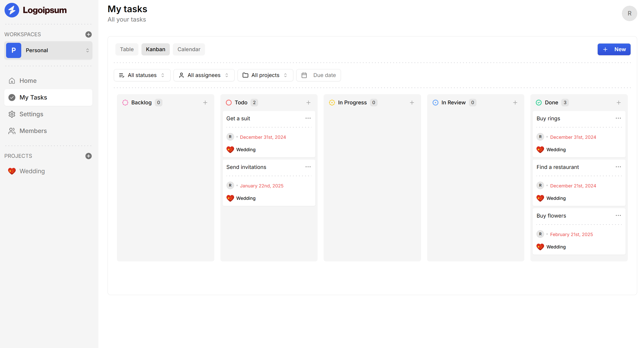
Task: Click the blue New task button
Action: click(614, 49)
